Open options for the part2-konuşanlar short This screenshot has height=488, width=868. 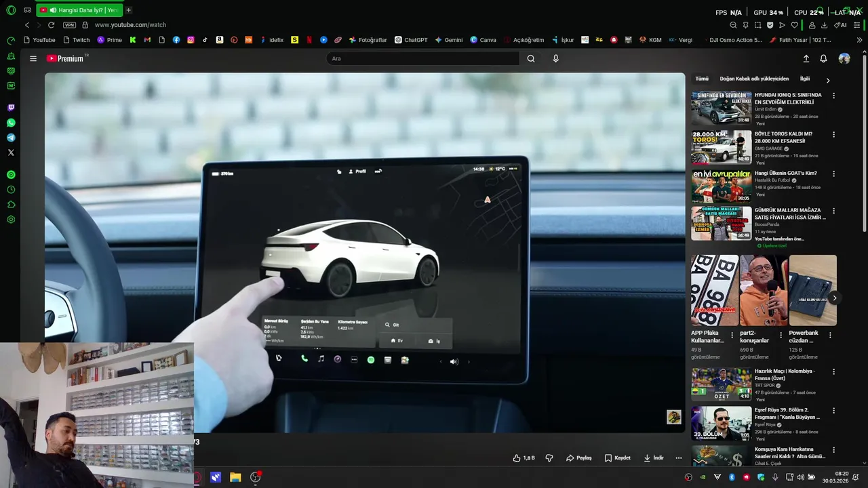point(781,335)
